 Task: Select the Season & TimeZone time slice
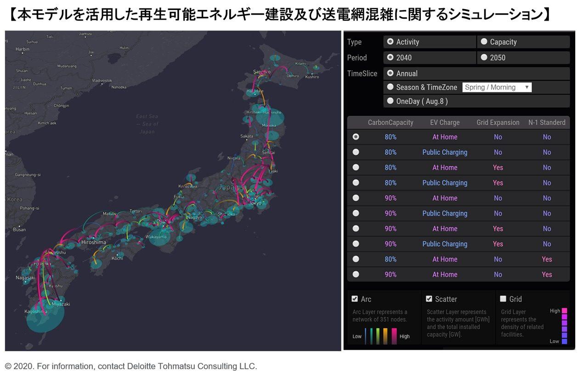point(390,87)
